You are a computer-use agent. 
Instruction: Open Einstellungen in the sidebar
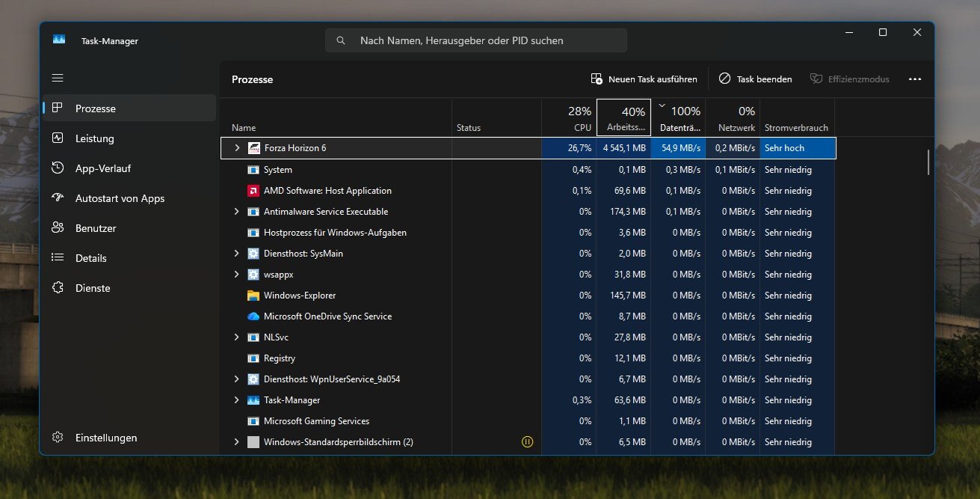tap(129, 438)
